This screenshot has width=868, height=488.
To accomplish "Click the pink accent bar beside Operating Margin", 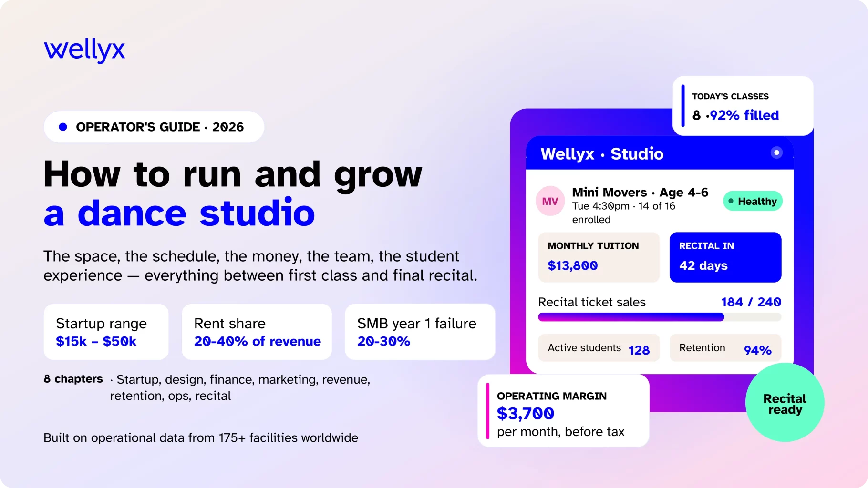I will click(x=487, y=411).
